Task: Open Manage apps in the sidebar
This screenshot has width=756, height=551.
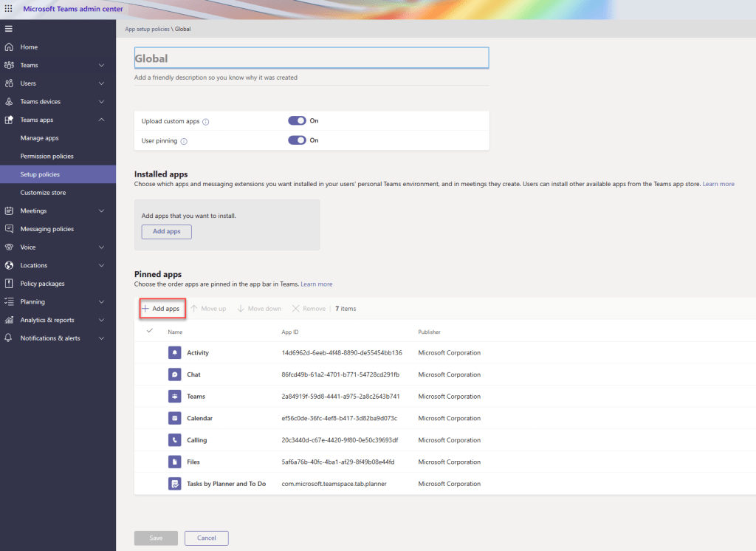Action: (39, 137)
